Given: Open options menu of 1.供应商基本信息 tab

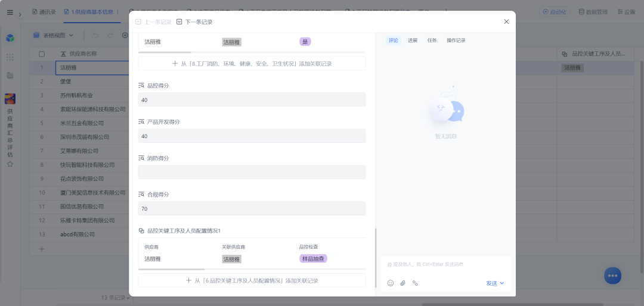Looking at the screenshot, I should [x=118, y=12].
